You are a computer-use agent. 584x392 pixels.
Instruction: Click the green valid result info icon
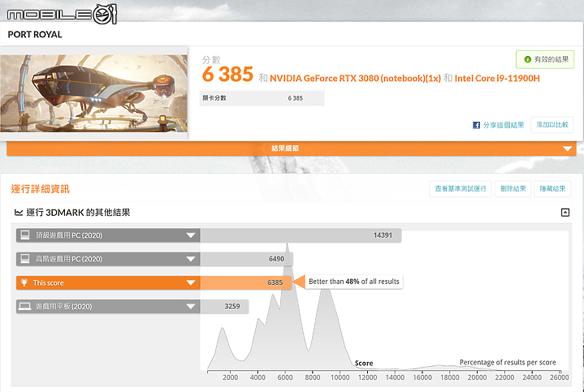coord(527,59)
